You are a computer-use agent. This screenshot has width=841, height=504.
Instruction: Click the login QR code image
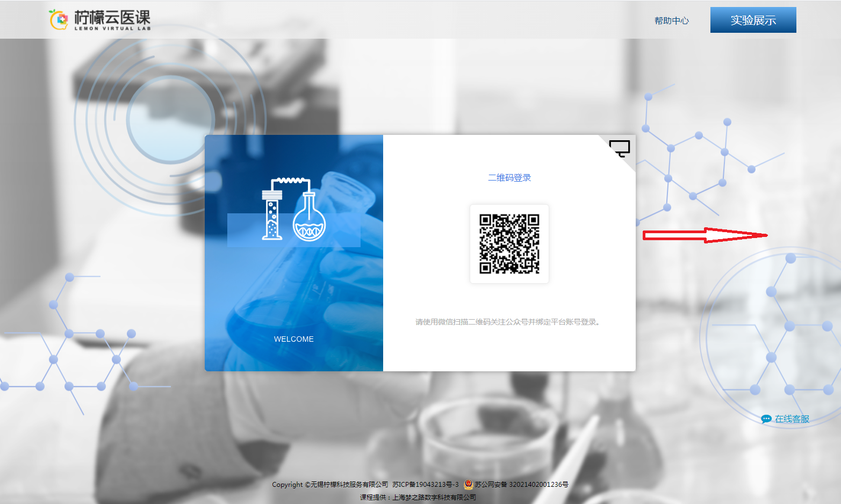tap(509, 244)
